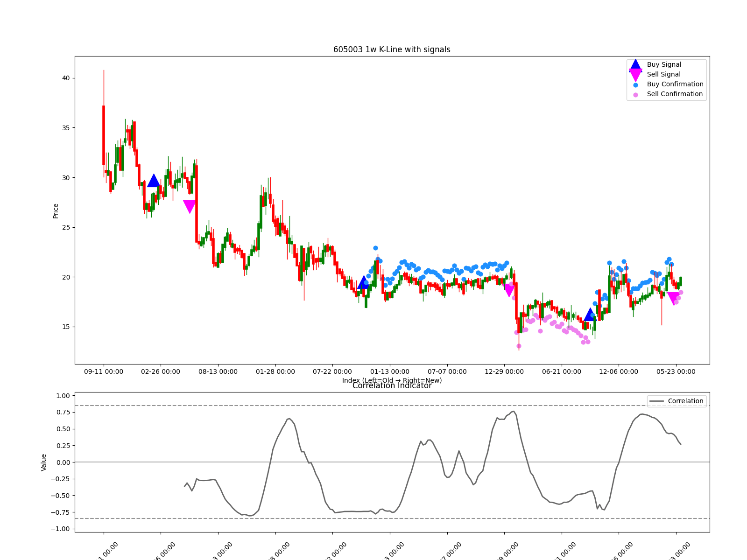Click the x-axis tick '09-11 00:00'
This screenshot has height=560, width=747.
104,372
